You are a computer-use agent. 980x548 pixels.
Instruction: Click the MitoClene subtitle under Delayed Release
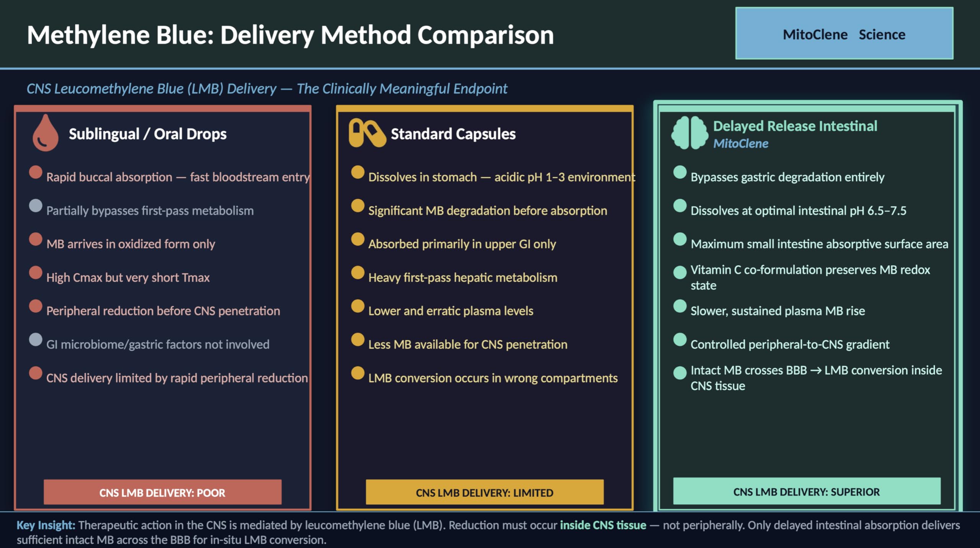tap(741, 144)
